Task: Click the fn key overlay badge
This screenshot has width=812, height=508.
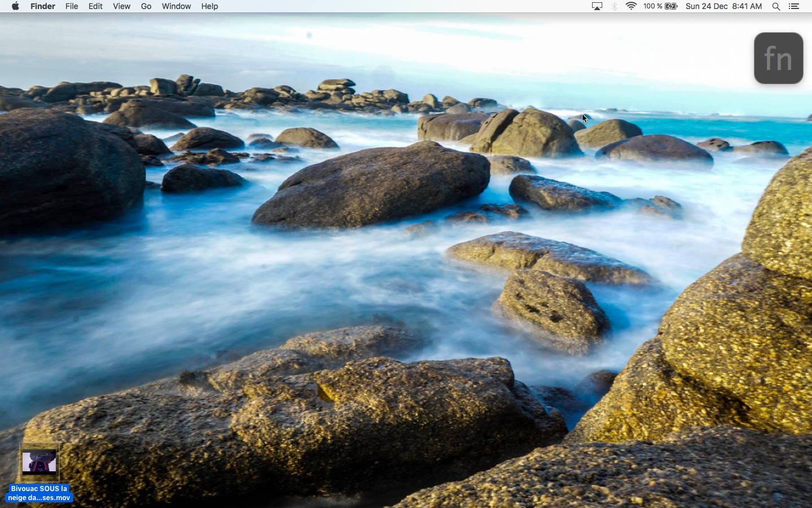Action: [x=778, y=58]
